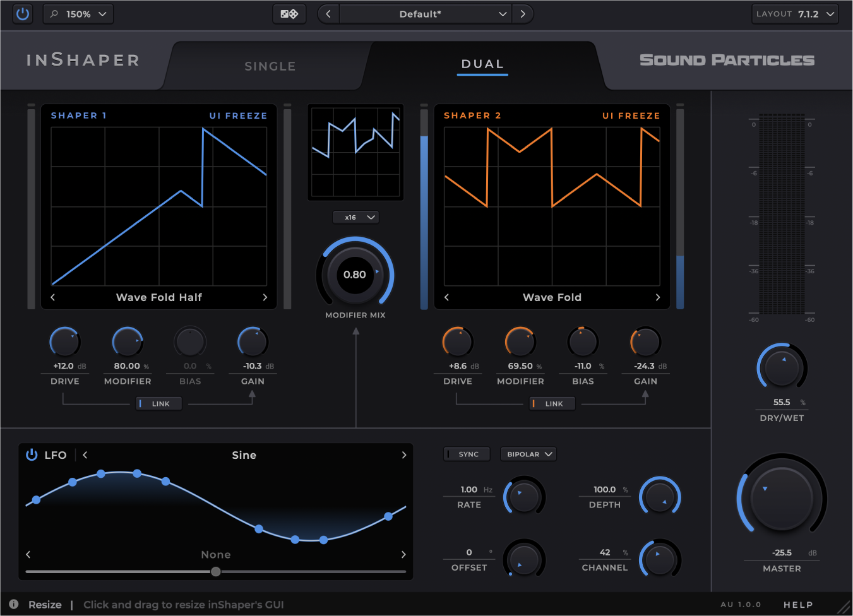Viewport: 853px width, 616px height.
Task: Select previous LFO target parameter
Action: pos(28,554)
